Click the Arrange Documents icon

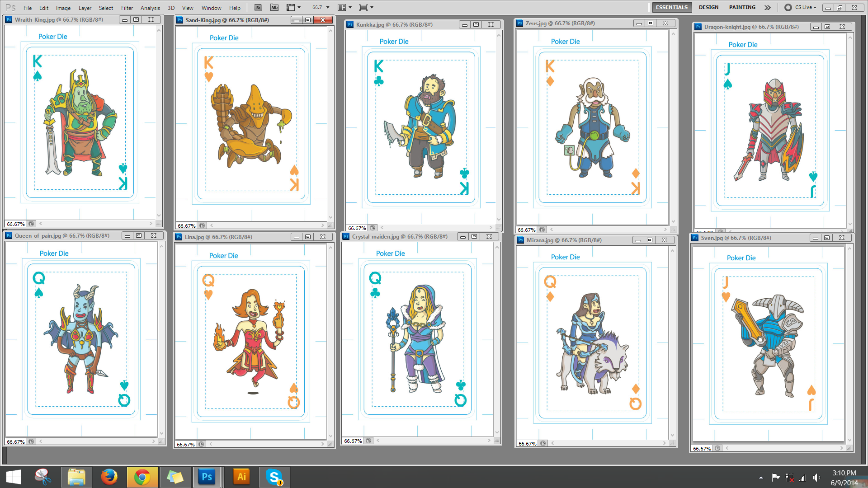coord(342,7)
